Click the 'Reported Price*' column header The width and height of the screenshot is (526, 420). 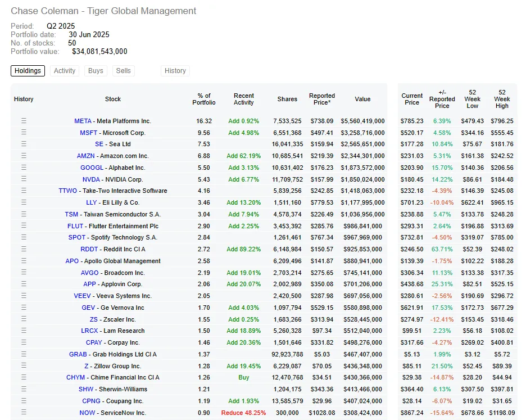click(x=322, y=99)
